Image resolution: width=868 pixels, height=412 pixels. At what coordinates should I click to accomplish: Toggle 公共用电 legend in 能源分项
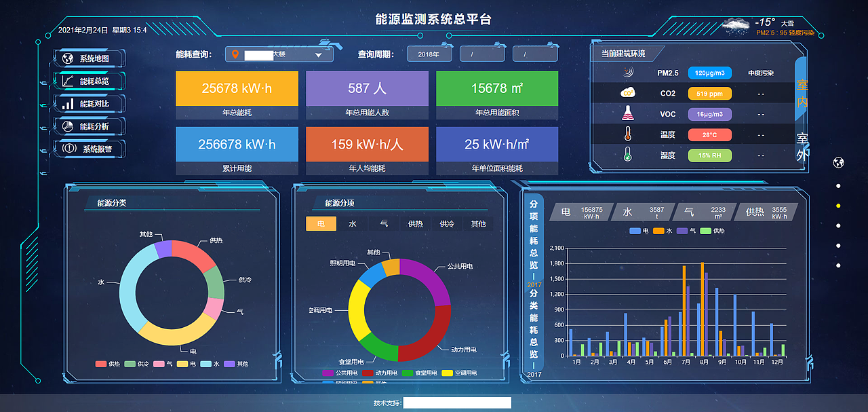point(340,373)
